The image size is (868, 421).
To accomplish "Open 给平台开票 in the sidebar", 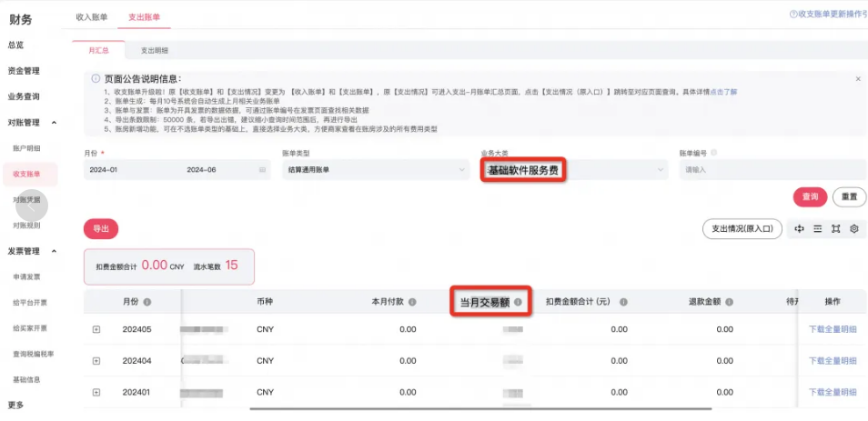I will pyautogui.click(x=30, y=303).
